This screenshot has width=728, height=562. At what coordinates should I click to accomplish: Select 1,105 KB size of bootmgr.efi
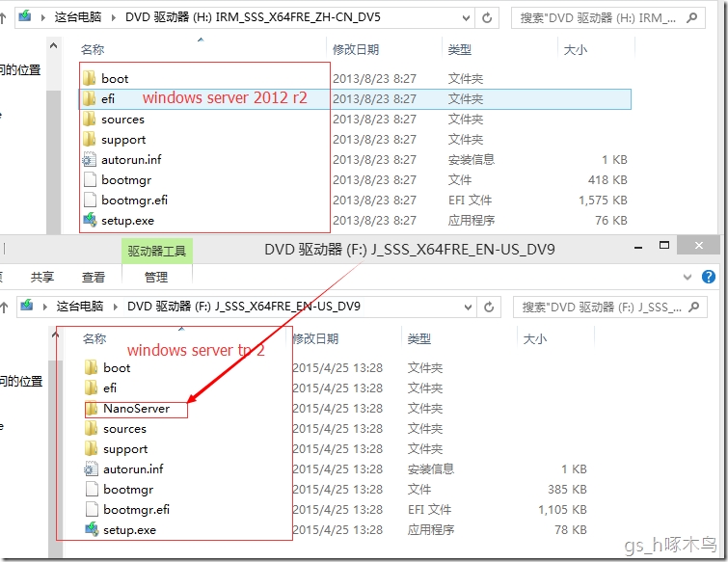pos(562,510)
